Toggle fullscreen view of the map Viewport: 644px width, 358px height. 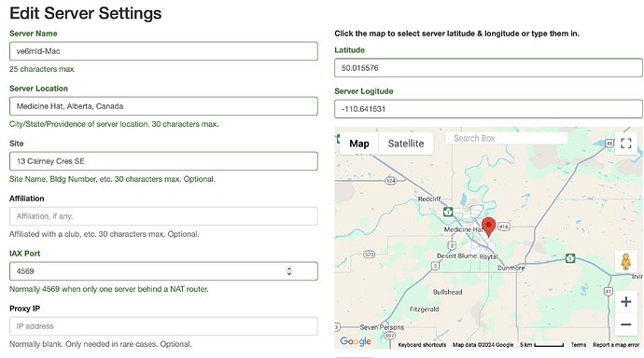[625, 144]
